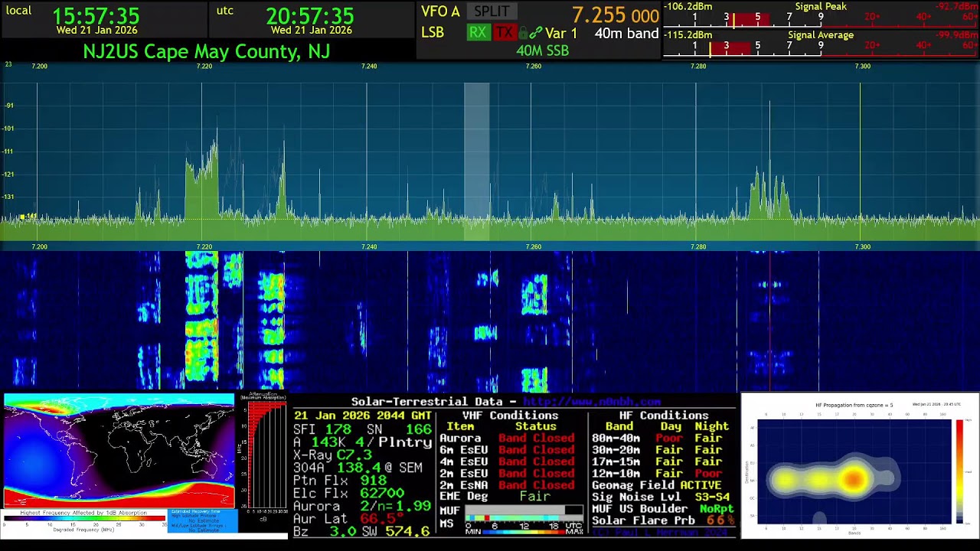Click the -115.2dBm average reading
Viewport: 980px width, 551px height.
688,34
